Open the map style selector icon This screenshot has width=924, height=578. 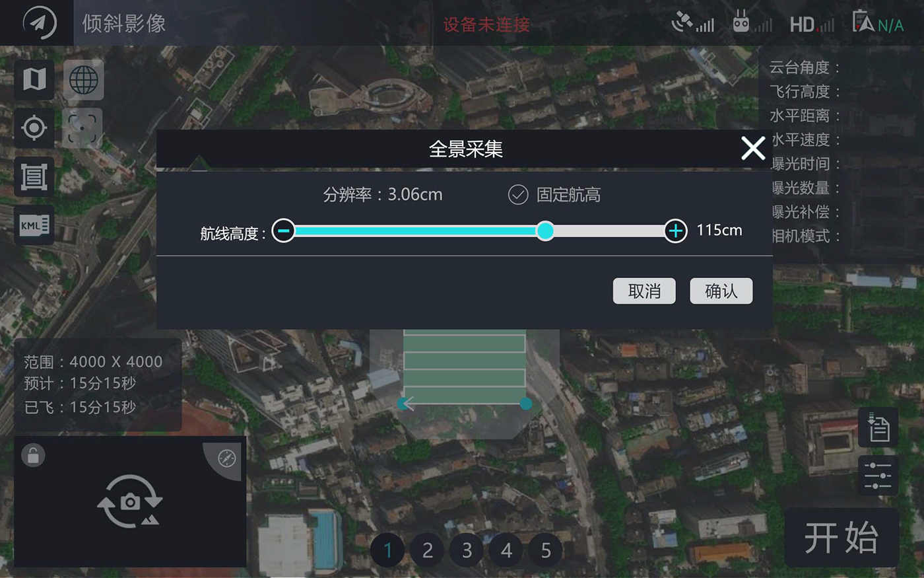tap(34, 79)
